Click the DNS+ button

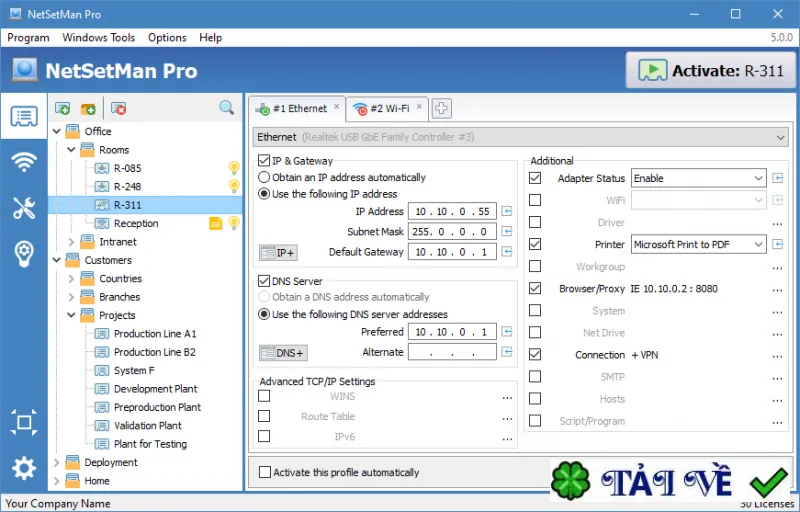pyautogui.click(x=283, y=353)
